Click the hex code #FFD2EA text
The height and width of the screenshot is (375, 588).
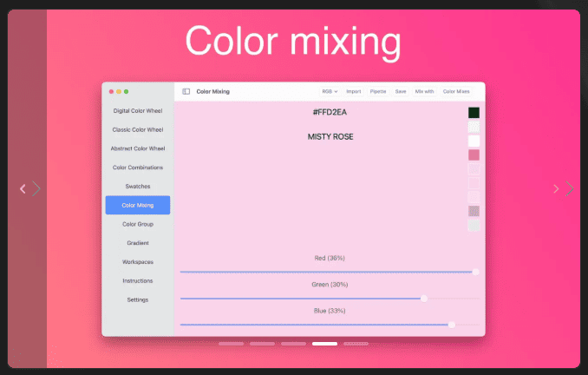pyautogui.click(x=330, y=112)
